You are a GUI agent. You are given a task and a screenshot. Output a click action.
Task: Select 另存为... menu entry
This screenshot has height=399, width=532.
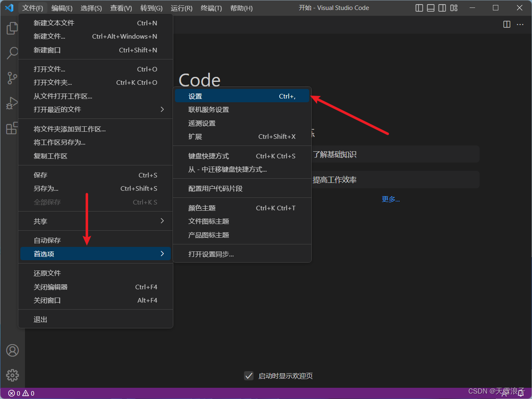96,188
